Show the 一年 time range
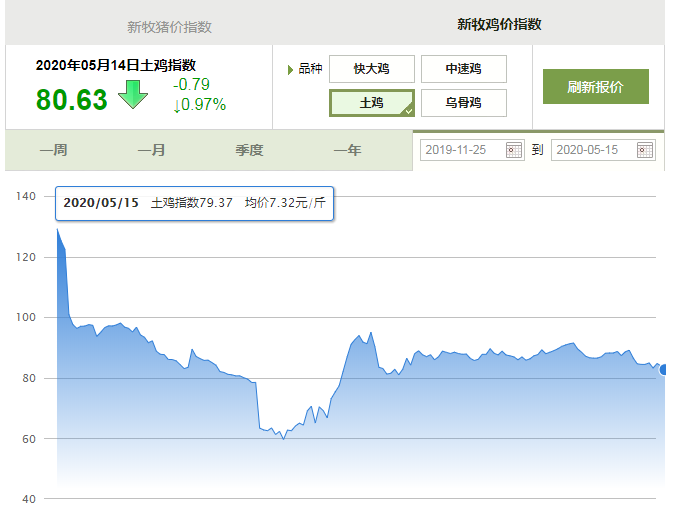The image size is (675, 517). [x=347, y=150]
